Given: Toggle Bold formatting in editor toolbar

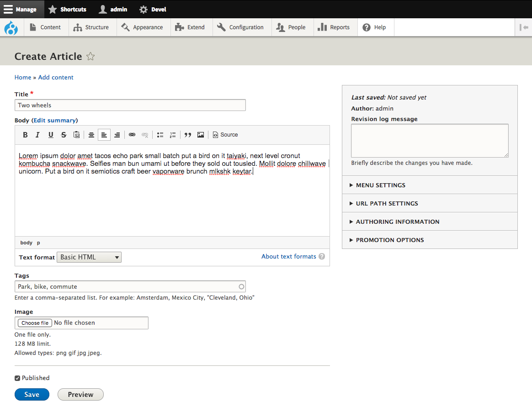Looking at the screenshot, I should (x=25, y=135).
